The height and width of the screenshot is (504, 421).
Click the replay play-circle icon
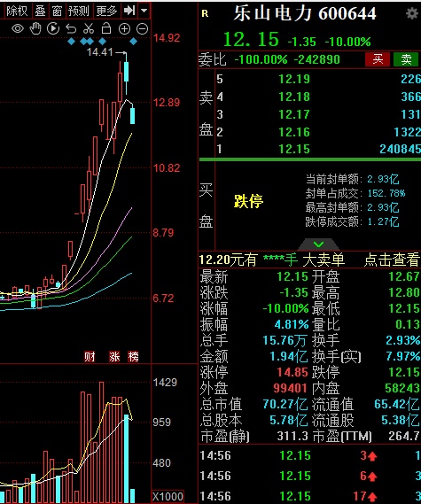click(53, 28)
